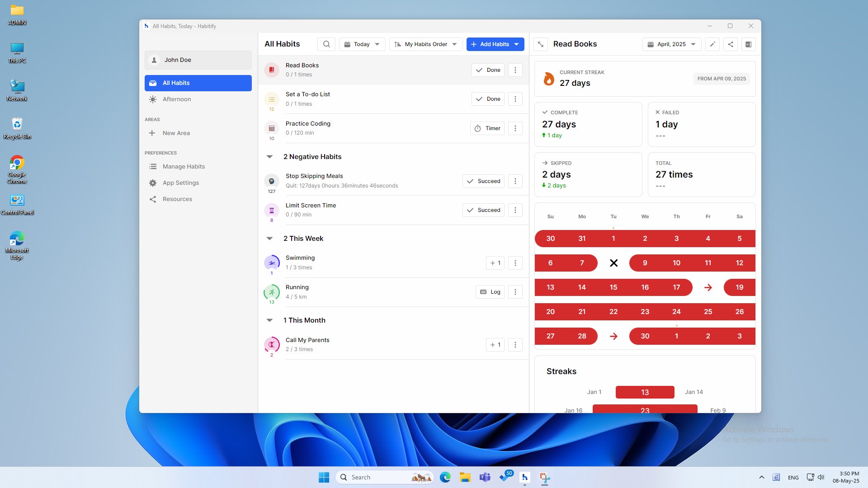
Task: Mark Stop Skipping Meals as Succeed
Action: point(483,181)
